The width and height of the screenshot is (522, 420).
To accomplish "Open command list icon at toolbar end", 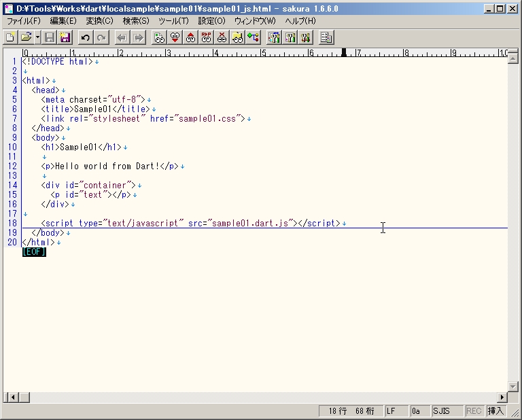I will click(x=326, y=37).
